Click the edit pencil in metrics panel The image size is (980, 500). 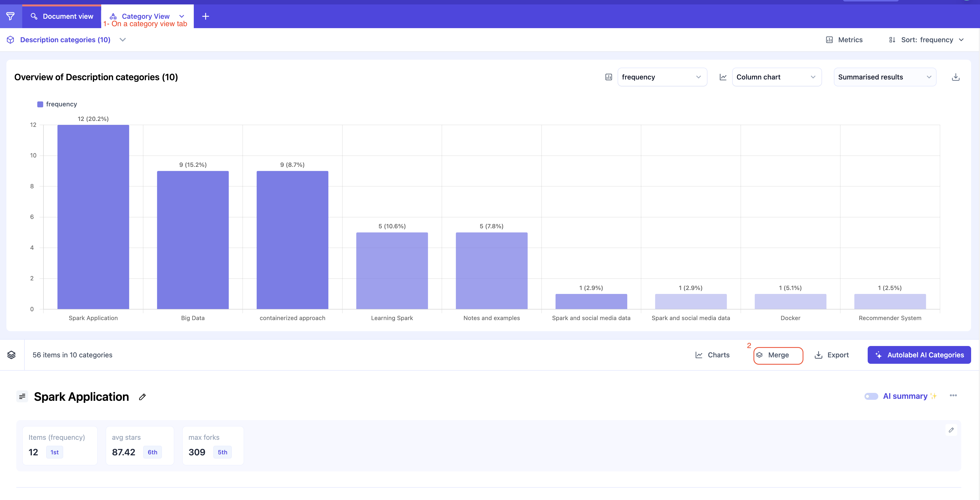[951, 430]
